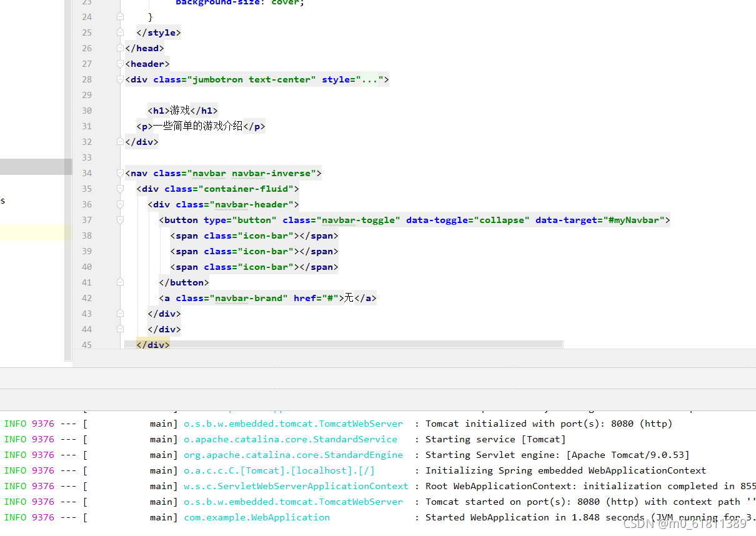Click the type="button" attribute on line 37
Screen dimensions: 756x536
240,220
